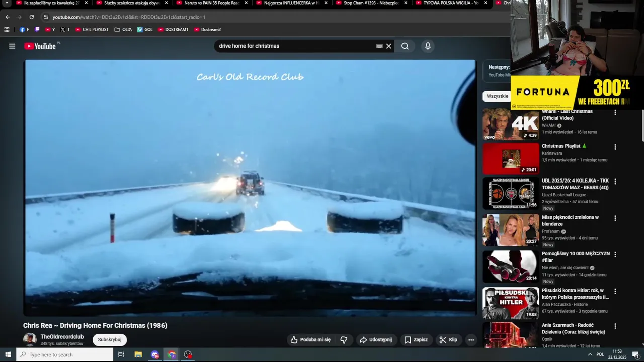Open the on-screen keyboard icon in search box
644x362 pixels.
pos(379,46)
